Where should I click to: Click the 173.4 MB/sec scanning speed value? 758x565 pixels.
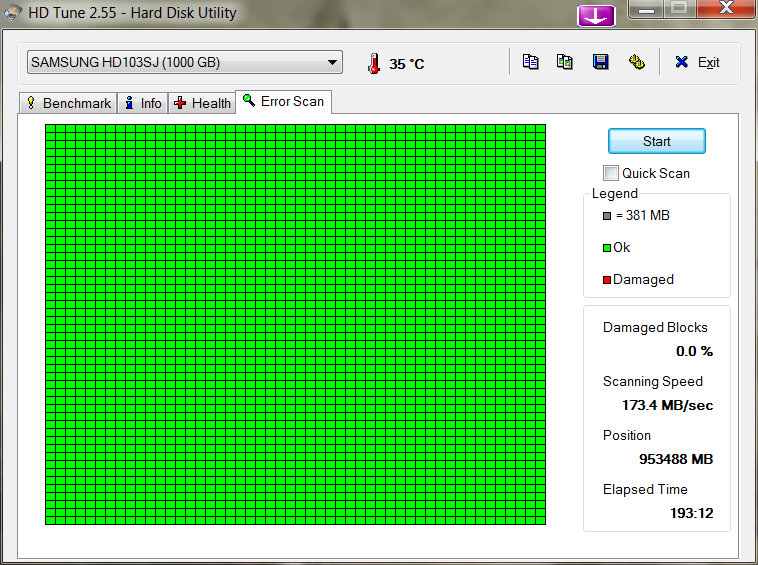pos(667,405)
